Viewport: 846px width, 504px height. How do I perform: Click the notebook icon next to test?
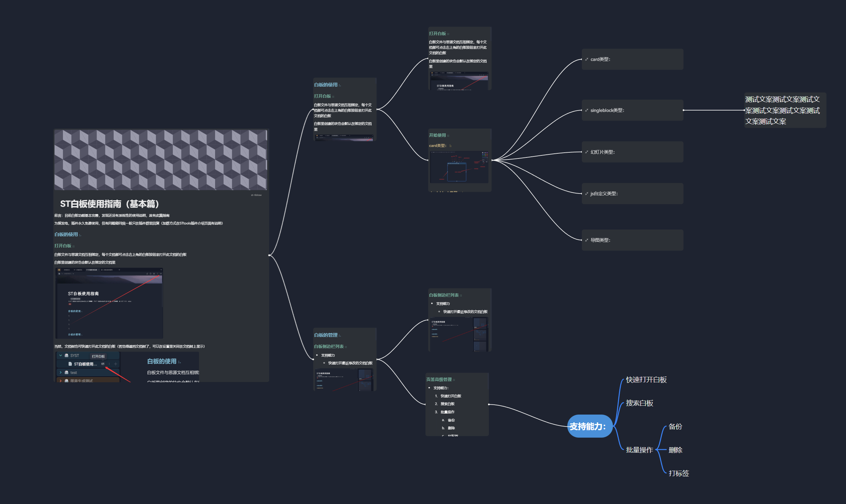(67, 372)
